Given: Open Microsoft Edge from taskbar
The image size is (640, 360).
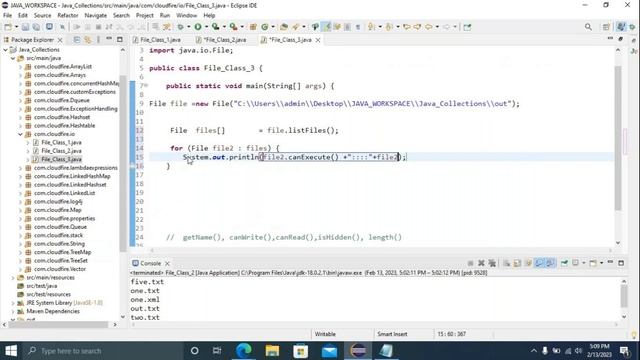Looking at the screenshot, I should point(244,351).
